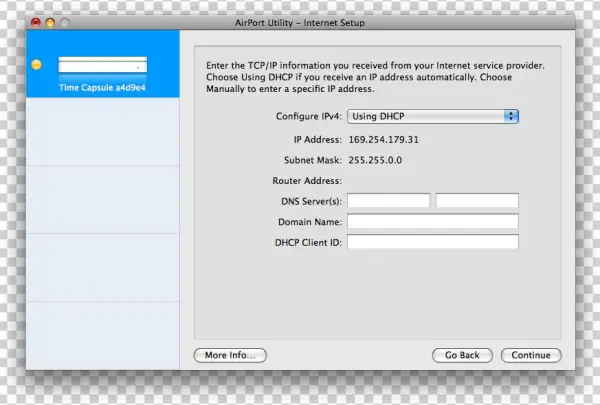Click the Configure IPv4 label
This screenshot has height=405, width=600.
(x=308, y=116)
